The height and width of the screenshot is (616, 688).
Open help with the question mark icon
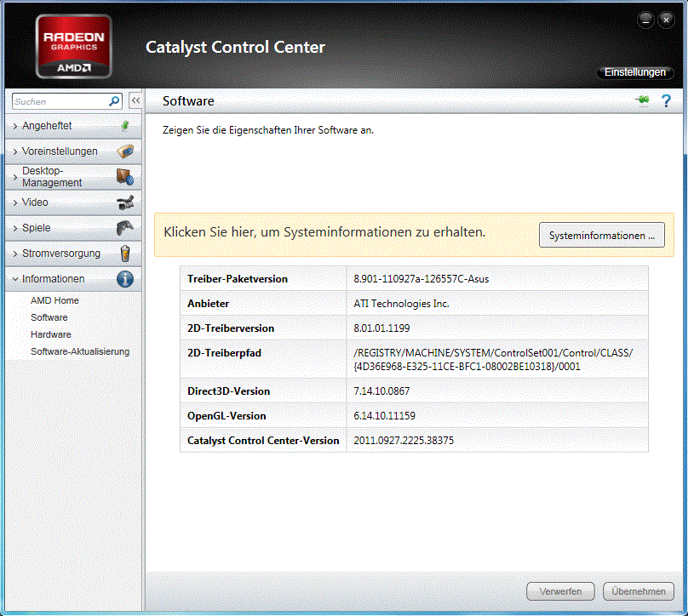tap(666, 101)
